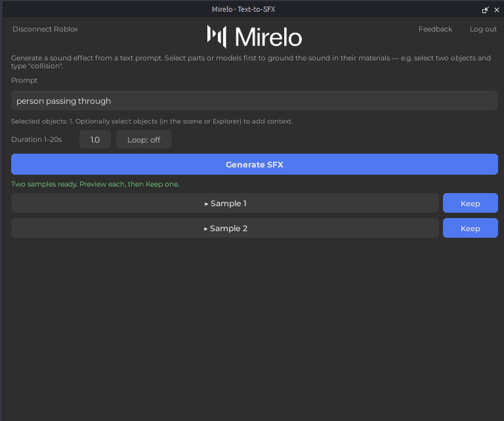The width and height of the screenshot is (504, 421).
Task: Click the Generate SFX button
Action: click(x=254, y=164)
